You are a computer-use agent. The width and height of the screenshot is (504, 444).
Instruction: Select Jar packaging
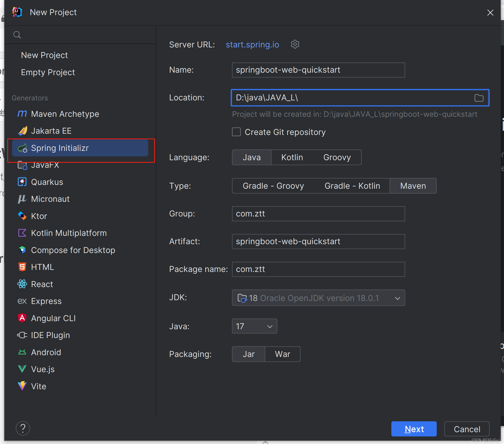(x=248, y=354)
